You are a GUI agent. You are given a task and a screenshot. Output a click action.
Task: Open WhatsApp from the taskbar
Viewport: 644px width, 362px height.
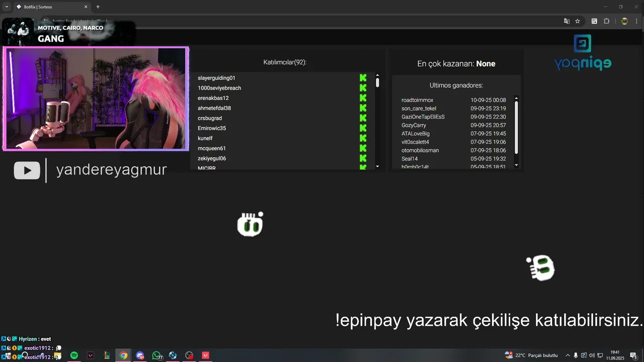point(157,355)
